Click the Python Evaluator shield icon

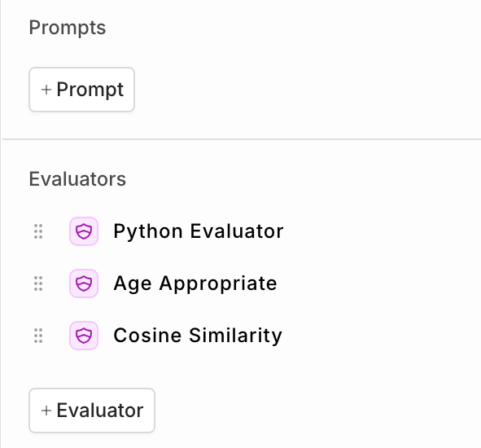tap(84, 231)
